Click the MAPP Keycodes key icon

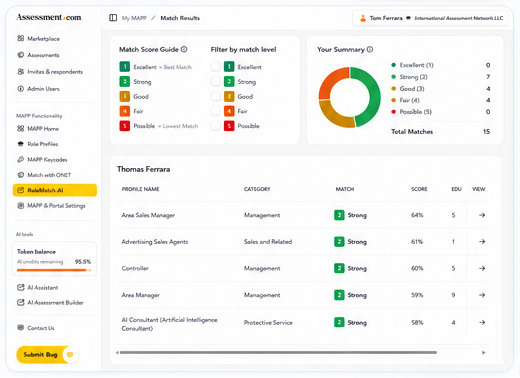click(21, 159)
